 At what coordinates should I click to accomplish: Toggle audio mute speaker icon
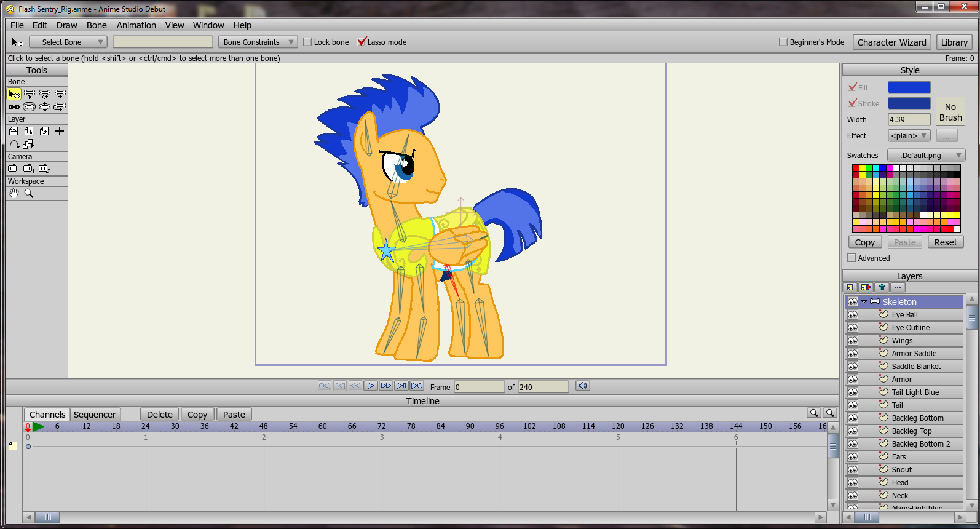pyautogui.click(x=583, y=386)
